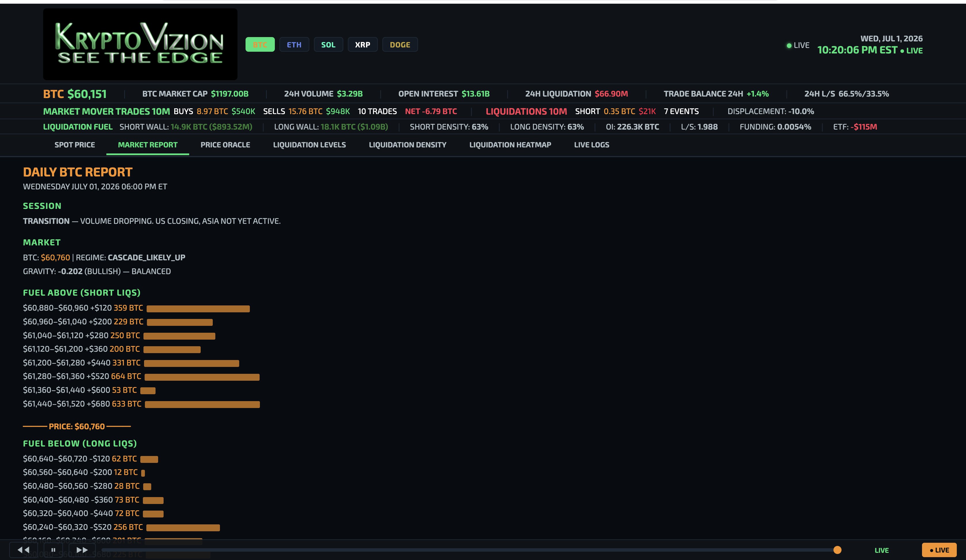
Task: Click the Market Mover Trades 10M label
Action: (107, 111)
